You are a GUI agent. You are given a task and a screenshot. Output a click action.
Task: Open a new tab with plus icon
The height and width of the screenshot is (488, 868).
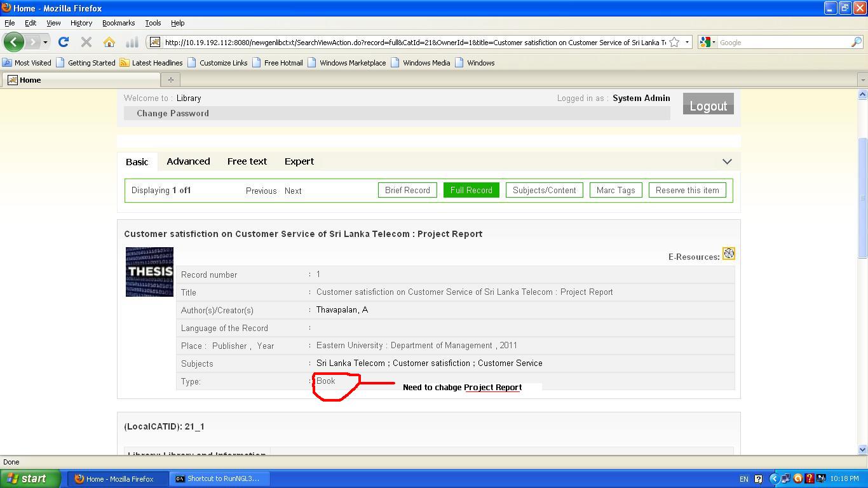pyautogui.click(x=170, y=80)
